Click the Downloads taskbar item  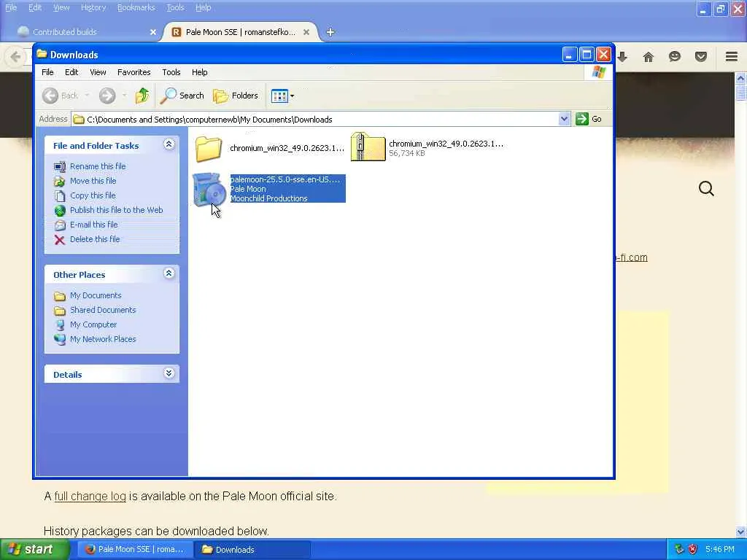point(252,550)
